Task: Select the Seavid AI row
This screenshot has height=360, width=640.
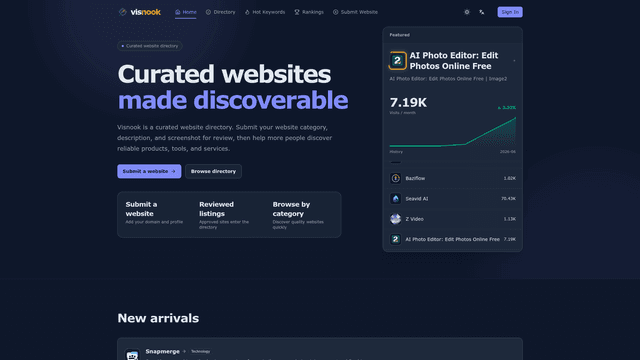Action: [452, 199]
